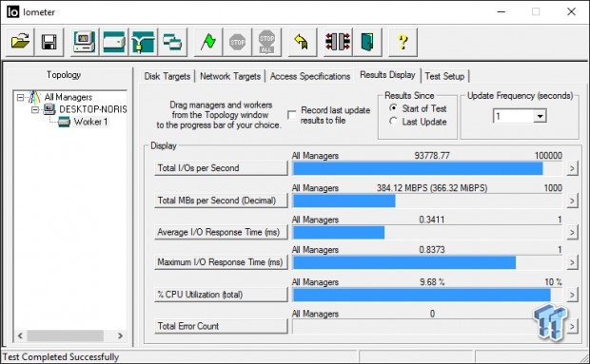The image size is (590, 364).
Task: Click the Topology scrollbar left arrow
Action: pos(20,335)
